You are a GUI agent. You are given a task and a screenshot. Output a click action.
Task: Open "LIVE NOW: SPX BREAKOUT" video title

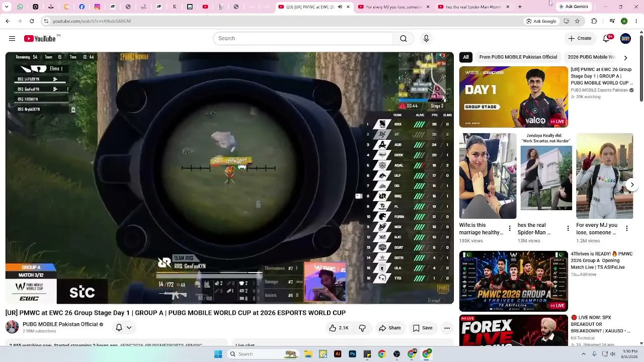[x=601, y=324]
